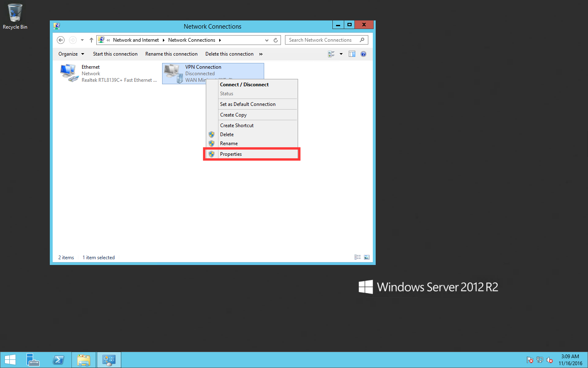
Task: Choose Create Copy menu entry
Action: tap(252, 115)
